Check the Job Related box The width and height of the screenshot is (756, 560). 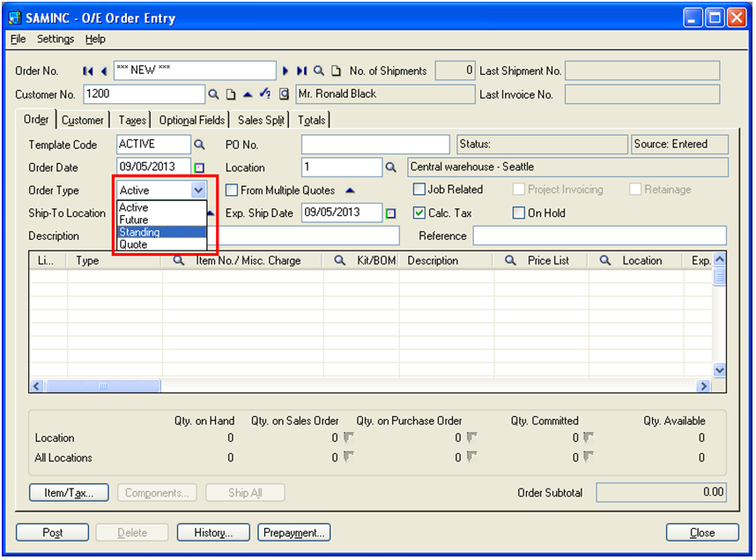(419, 190)
